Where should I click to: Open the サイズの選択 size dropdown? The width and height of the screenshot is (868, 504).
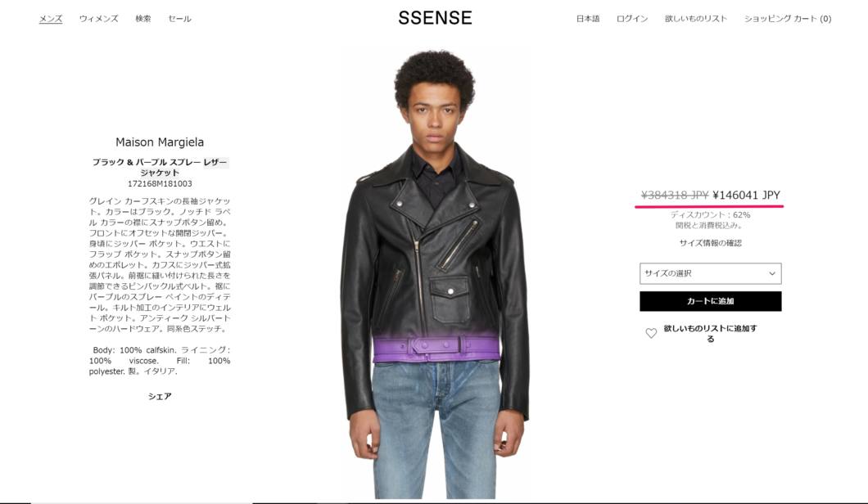710,273
